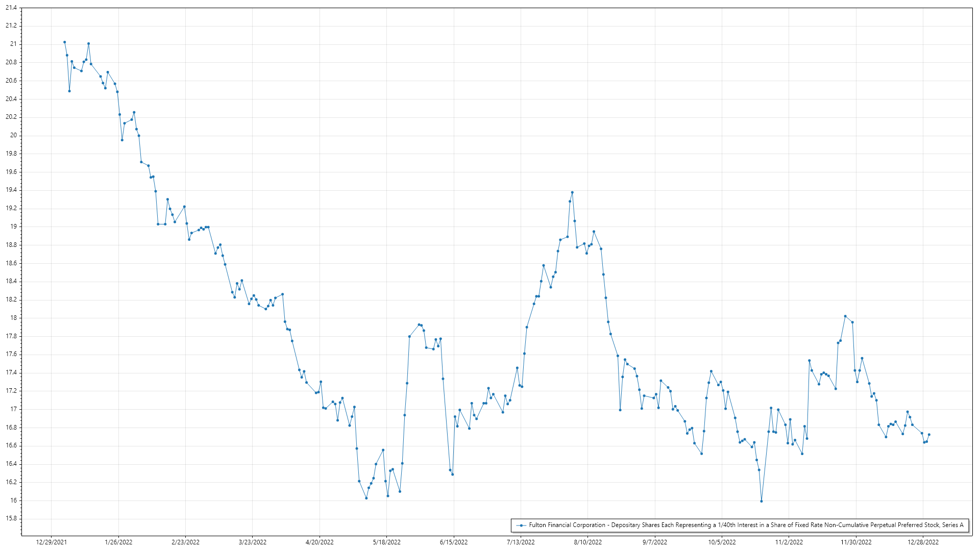Click the 11/30/2022 x-axis date label

(856, 542)
